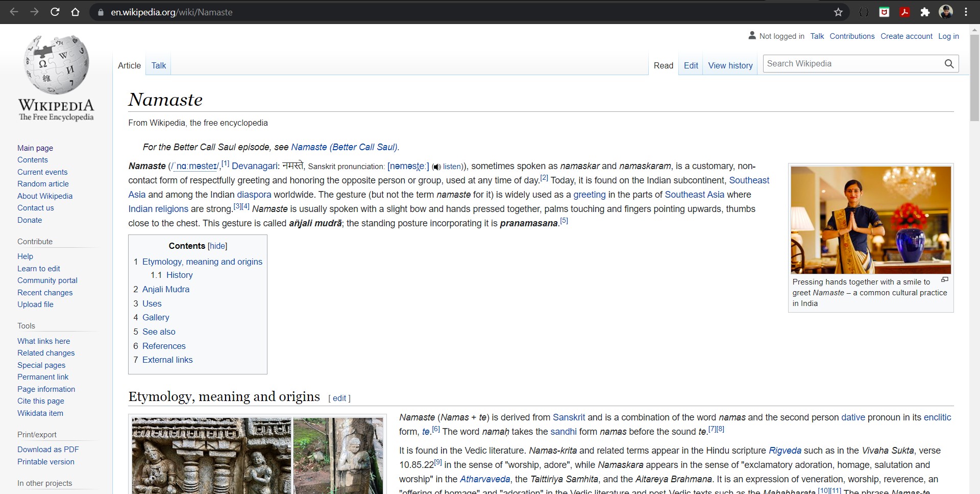The image size is (980, 494).
Task: Click Donate in sidebar
Action: click(x=30, y=220)
